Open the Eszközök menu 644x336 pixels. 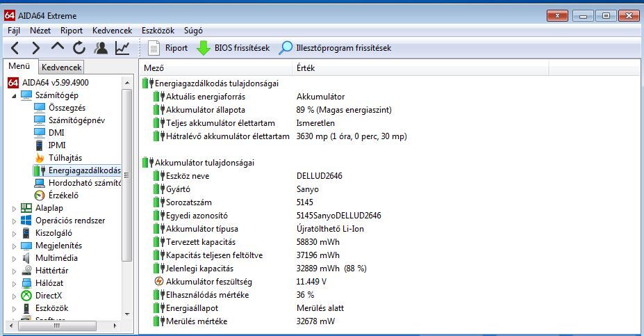pyautogui.click(x=158, y=31)
